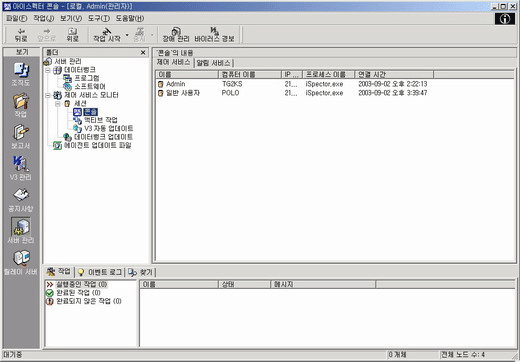Open 바이러스 경보 from the toolbar
Screen dimensions: 520x362
(x=214, y=35)
